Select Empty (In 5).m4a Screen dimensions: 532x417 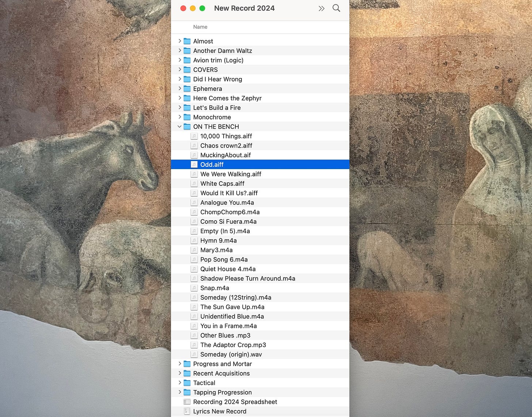click(x=260, y=231)
